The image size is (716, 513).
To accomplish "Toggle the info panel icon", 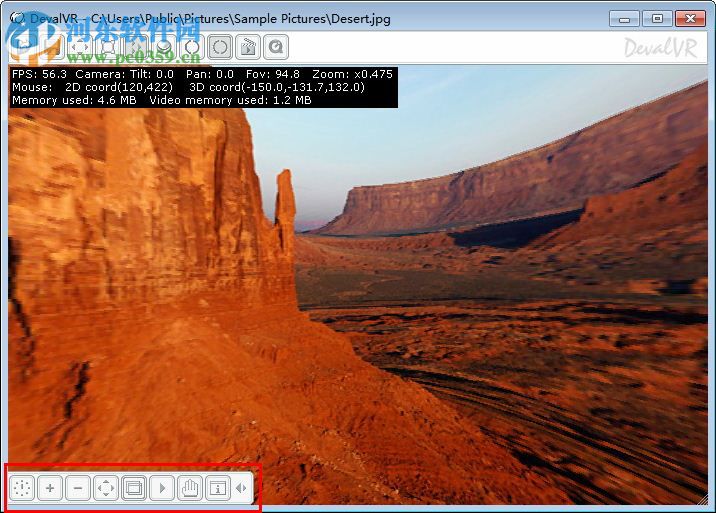I will point(218,488).
